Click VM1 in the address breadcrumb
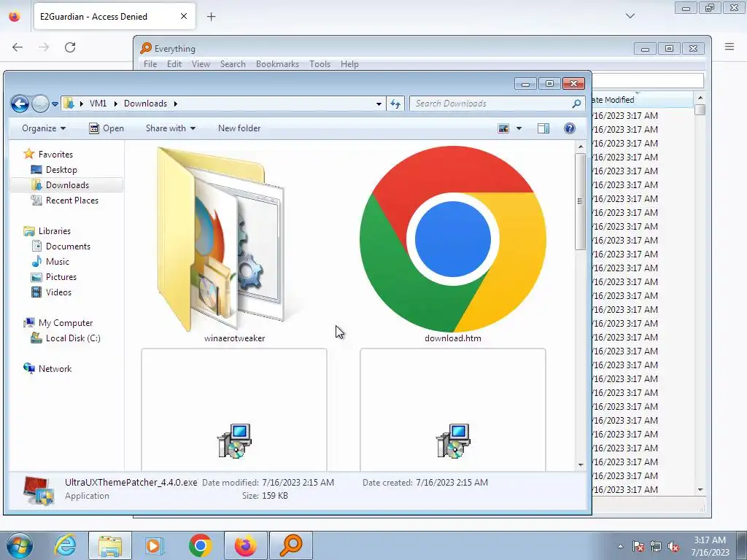 click(x=98, y=104)
